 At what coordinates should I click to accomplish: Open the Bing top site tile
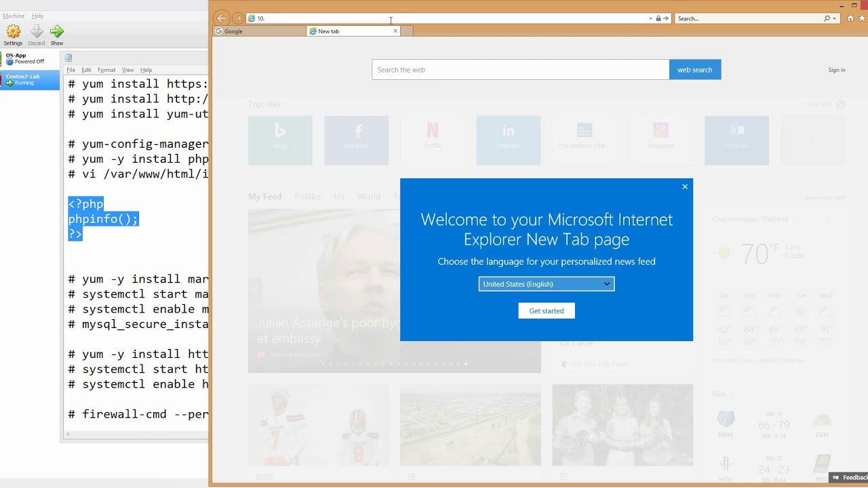point(280,140)
